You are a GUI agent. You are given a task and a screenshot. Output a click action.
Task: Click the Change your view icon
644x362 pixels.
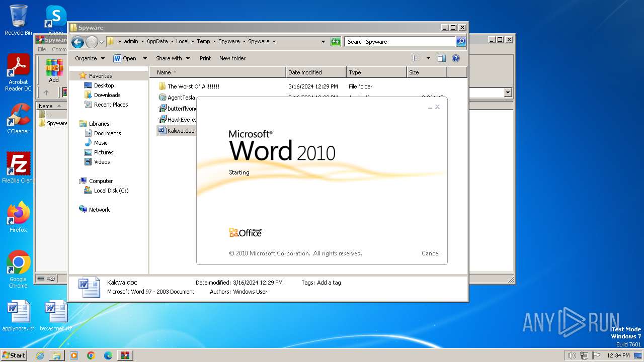[416, 58]
